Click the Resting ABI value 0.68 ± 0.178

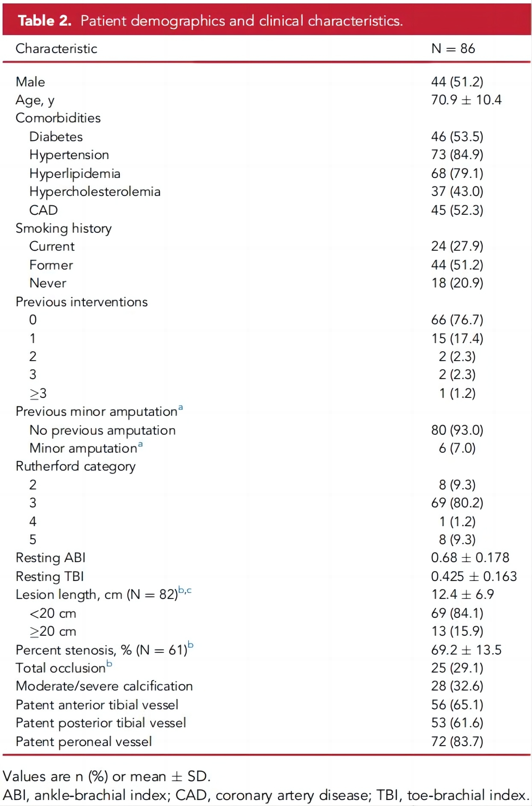tap(470, 558)
